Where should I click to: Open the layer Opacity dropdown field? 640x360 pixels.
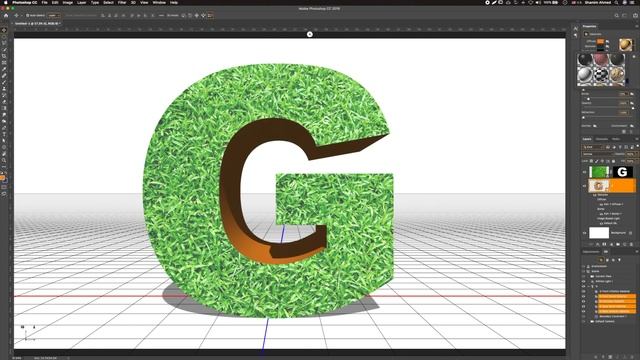631,154
